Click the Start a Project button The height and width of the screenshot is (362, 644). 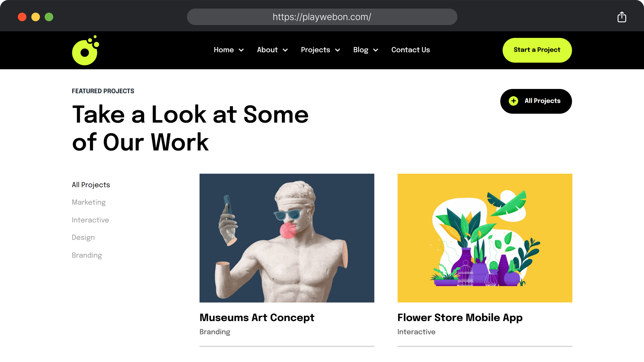(537, 50)
